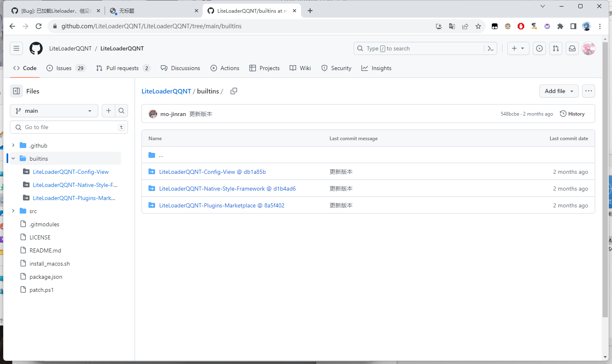
Task: Expand the src folder in the tree
Action: (x=13, y=211)
